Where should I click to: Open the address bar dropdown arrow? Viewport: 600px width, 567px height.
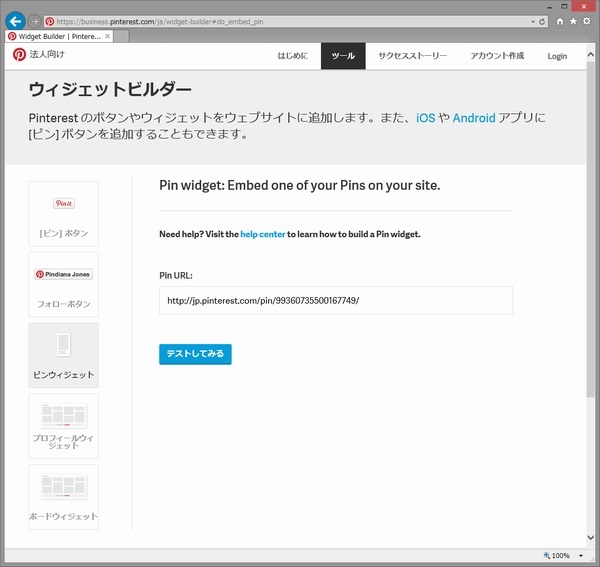[x=533, y=22]
